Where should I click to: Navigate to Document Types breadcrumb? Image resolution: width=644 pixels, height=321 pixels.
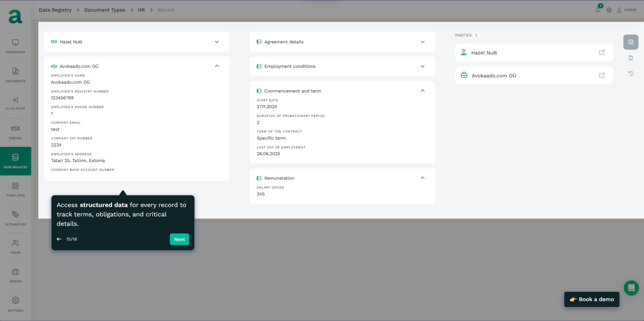(105, 10)
